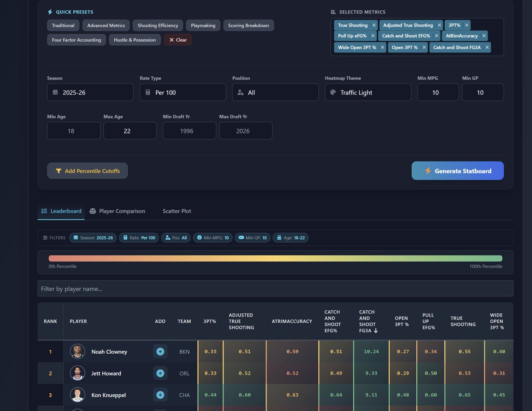
Task: Click Generate Statboard button
Action: point(458,171)
